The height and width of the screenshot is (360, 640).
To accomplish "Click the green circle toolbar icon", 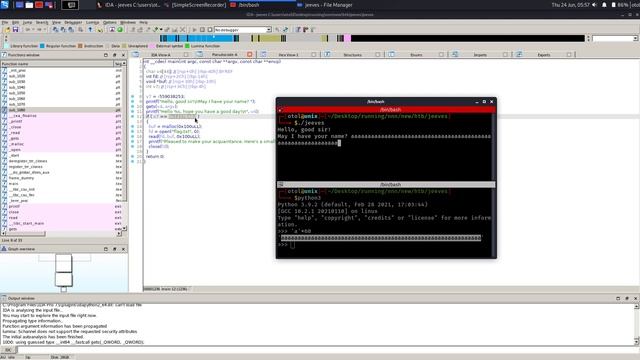I will coord(120,30).
